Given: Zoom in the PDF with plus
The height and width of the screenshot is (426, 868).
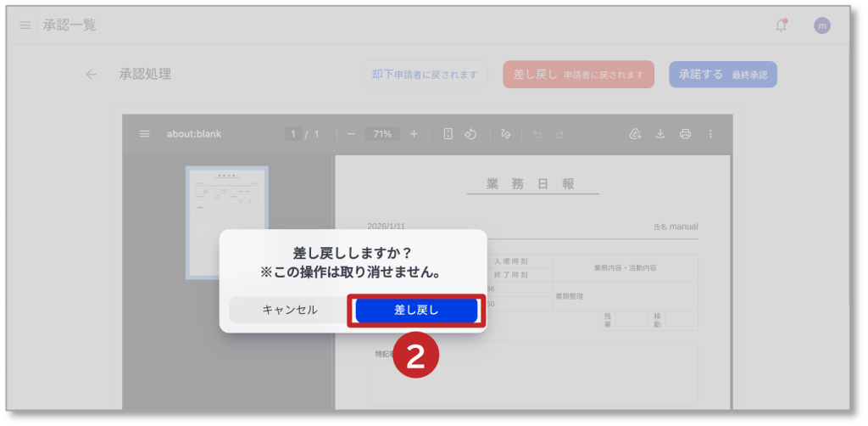Looking at the screenshot, I should (x=414, y=134).
